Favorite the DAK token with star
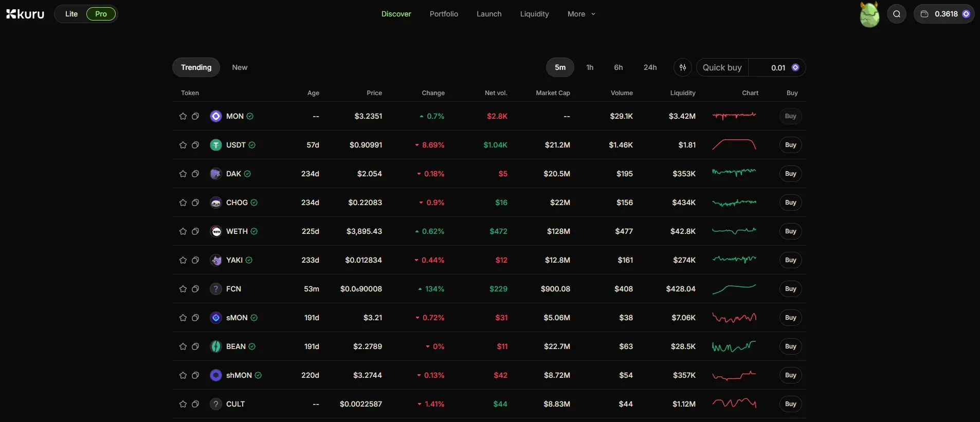The height and width of the screenshot is (422, 980). pos(183,174)
